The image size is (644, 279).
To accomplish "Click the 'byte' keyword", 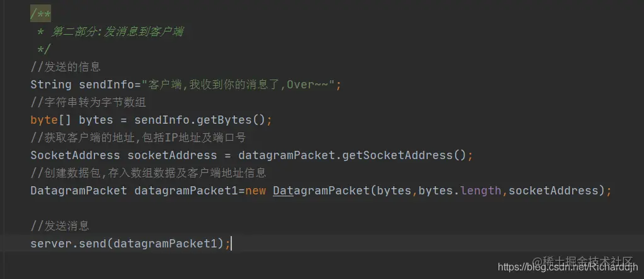I will (x=44, y=120).
